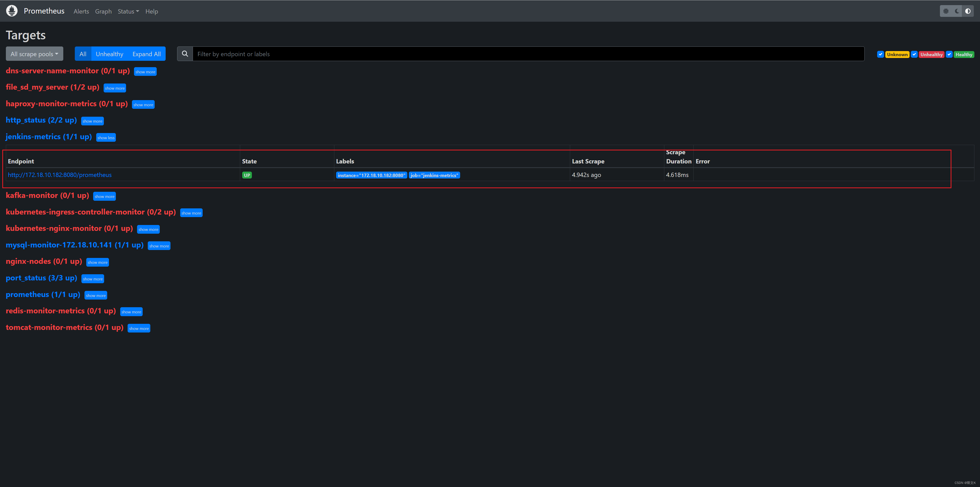Expand kubernetes-ingress-controller-monitor with show more
This screenshot has width=980, height=487.
pos(191,213)
